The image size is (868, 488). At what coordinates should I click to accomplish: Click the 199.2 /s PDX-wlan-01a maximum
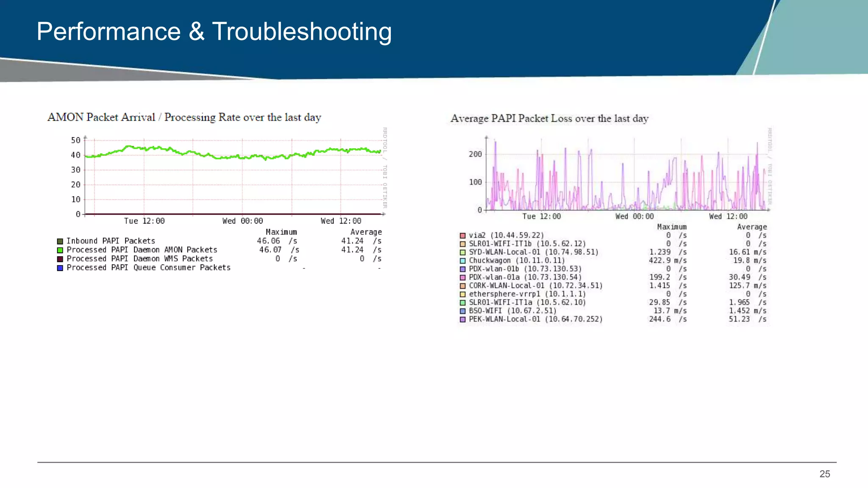coord(668,277)
